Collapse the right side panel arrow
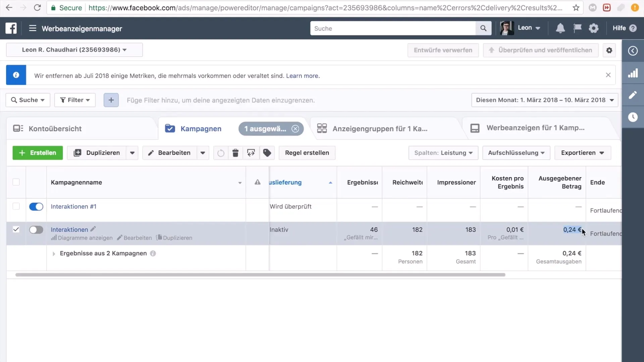Screen dimensions: 644x362 click(x=633, y=51)
